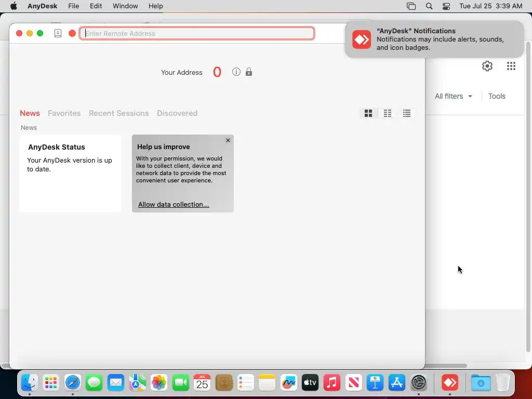Open News app from the Dock
Screen dimensions: 532x399
click(353, 383)
